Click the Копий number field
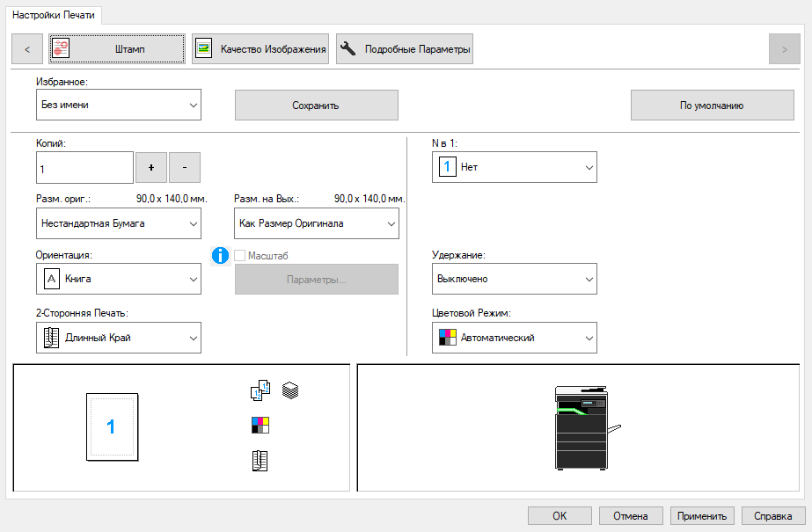This screenshot has width=812, height=532. [85, 168]
